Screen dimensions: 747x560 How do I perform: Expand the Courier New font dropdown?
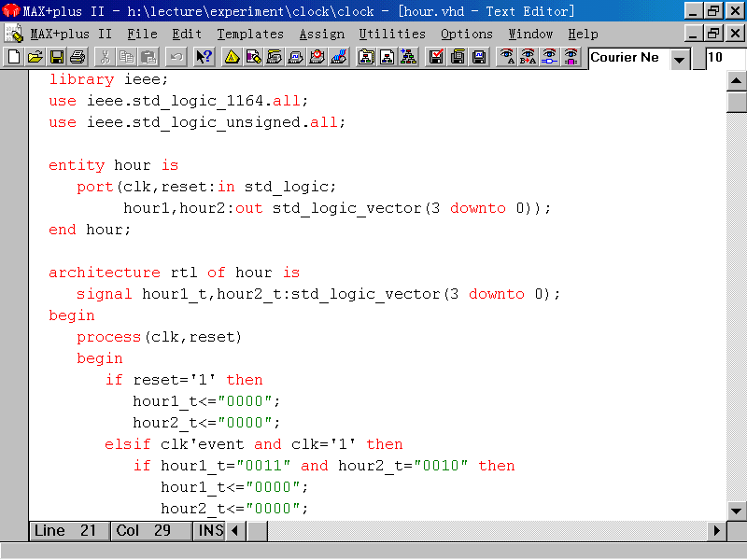(x=680, y=60)
